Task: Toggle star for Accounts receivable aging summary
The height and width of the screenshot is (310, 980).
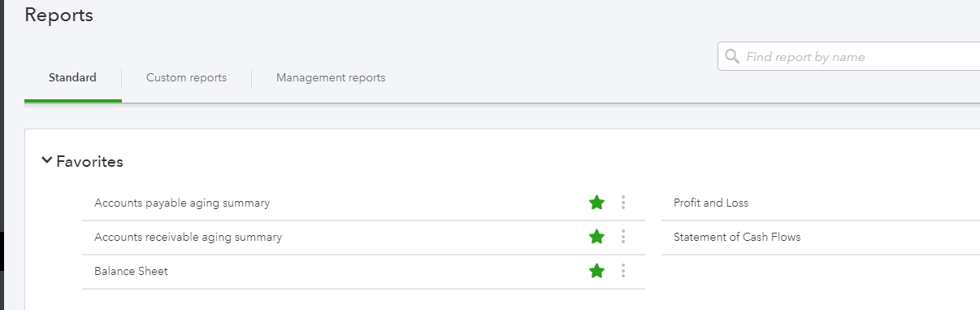Action: click(x=596, y=237)
